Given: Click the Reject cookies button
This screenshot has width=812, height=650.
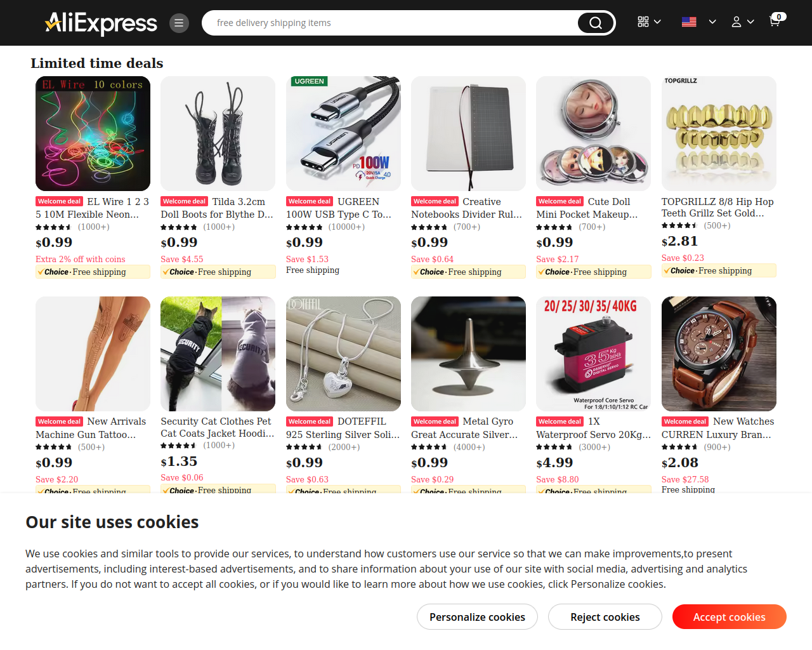Looking at the screenshot, I should click(605, 617).
